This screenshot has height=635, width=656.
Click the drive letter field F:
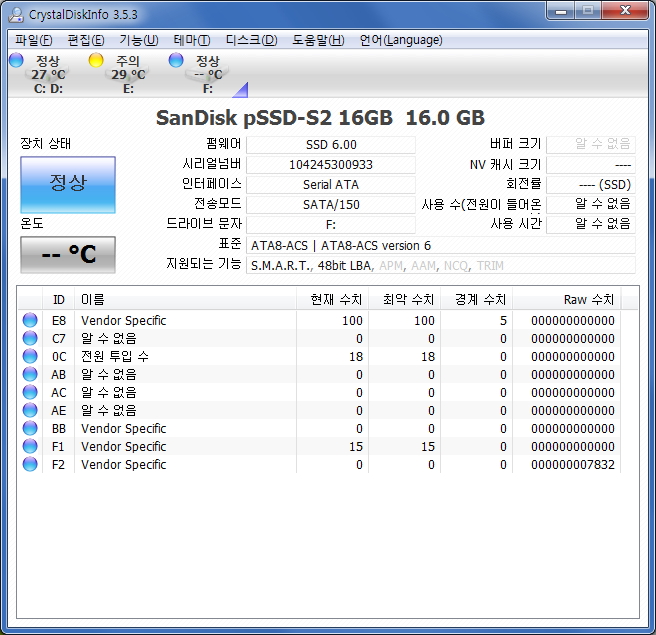[x=331, y=225]
